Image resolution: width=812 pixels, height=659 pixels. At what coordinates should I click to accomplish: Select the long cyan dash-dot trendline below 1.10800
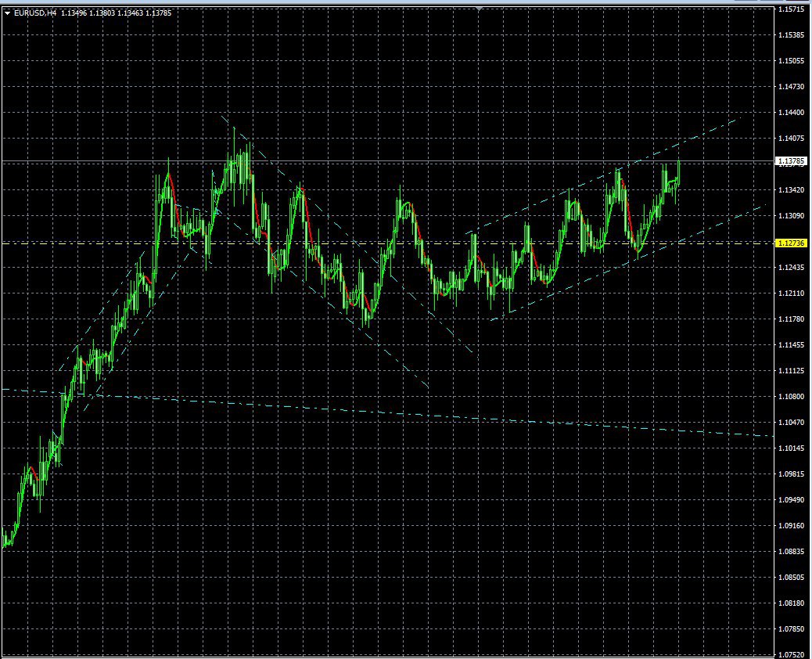point(388,412)
